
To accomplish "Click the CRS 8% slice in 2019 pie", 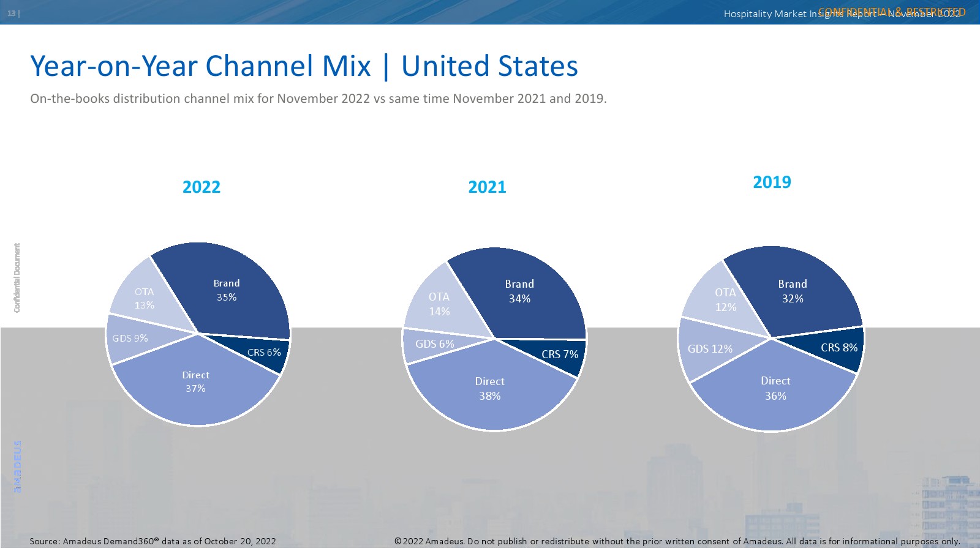I will (x=839, y=348).
